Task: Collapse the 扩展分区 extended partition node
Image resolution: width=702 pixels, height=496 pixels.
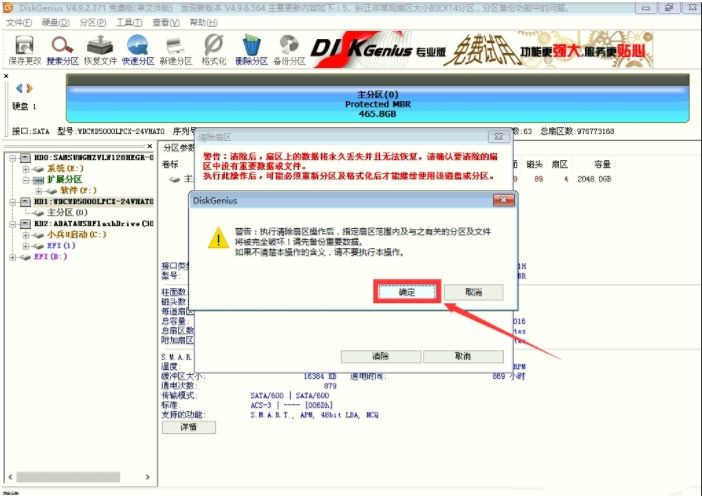Action: pos(26,180)
